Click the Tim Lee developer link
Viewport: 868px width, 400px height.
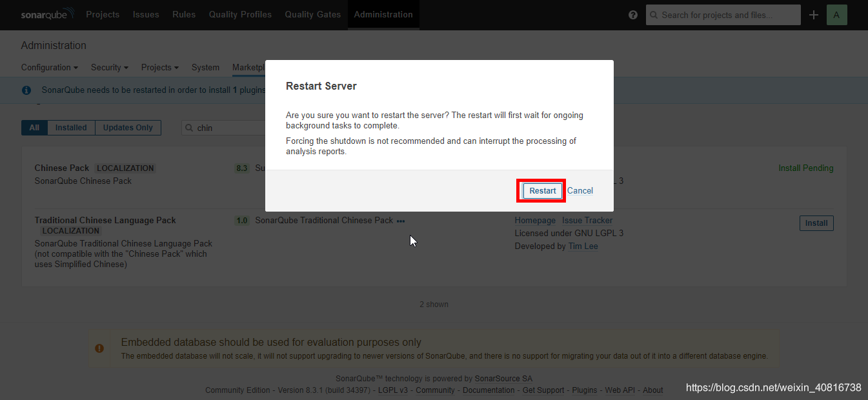coord(583,246)
